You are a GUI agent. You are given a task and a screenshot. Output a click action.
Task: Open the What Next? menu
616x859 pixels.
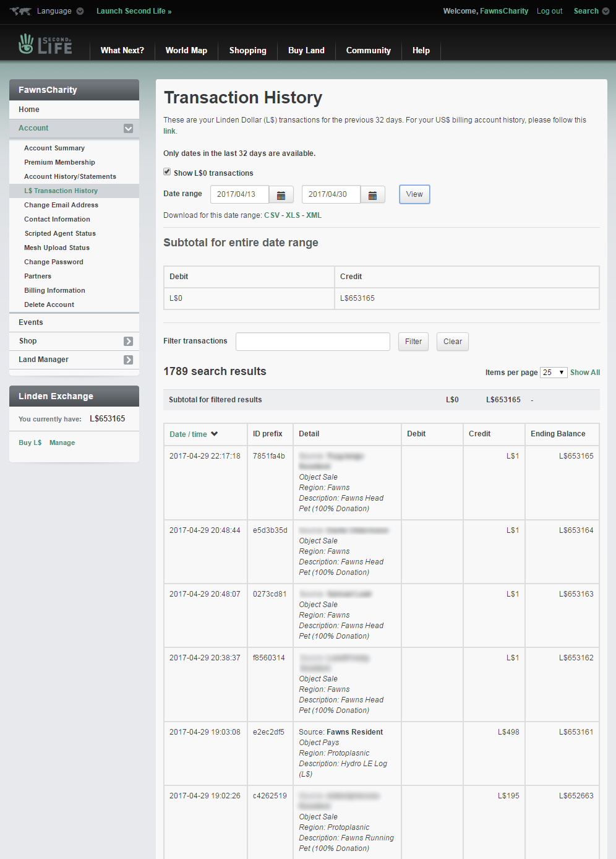[x=122, y=51]
